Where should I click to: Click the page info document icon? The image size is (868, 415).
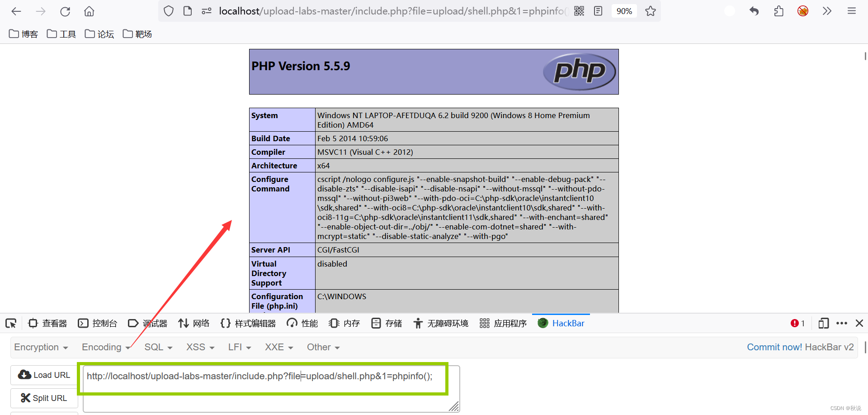click(x=188, y=11)
